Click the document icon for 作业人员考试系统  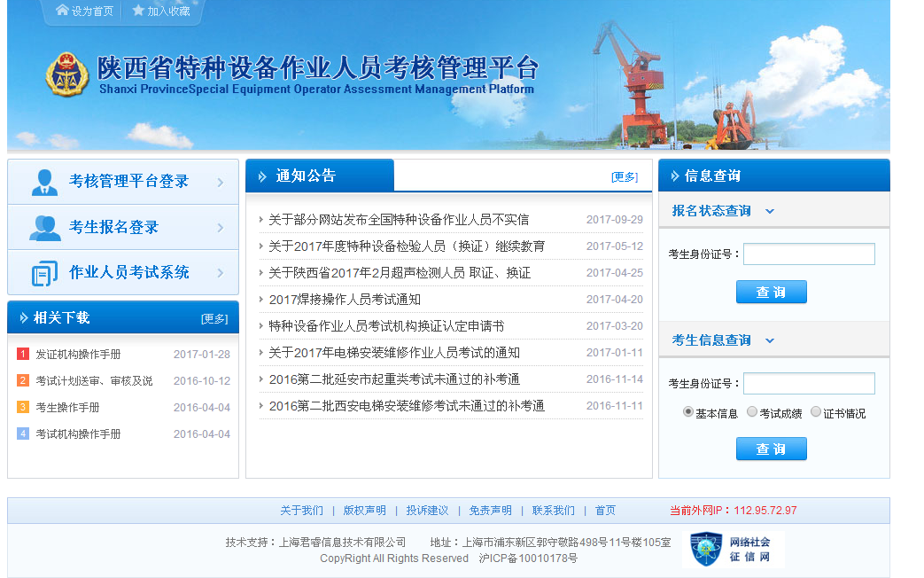pyautogui.click(x=44, y=273)
